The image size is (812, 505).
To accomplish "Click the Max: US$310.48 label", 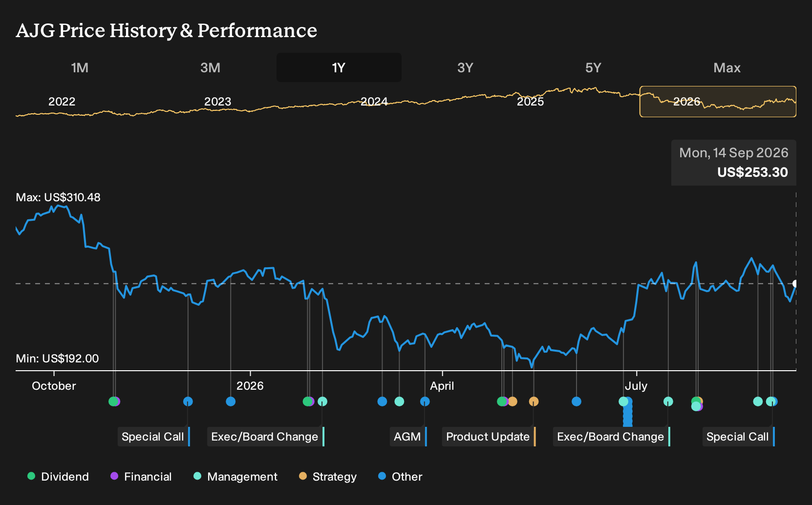I will [58, 197].
